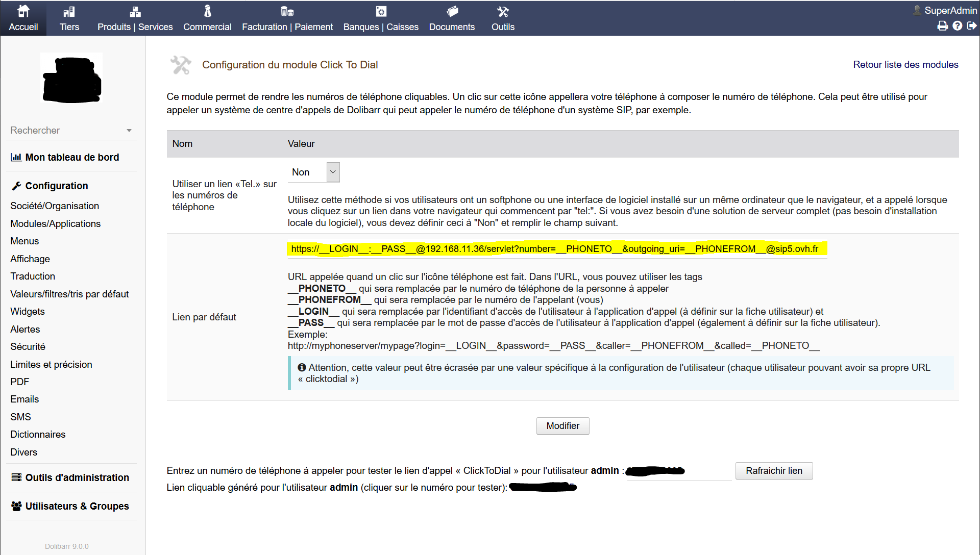
Task: Click the Commercial person icon
Action: [x=207, y=11]
